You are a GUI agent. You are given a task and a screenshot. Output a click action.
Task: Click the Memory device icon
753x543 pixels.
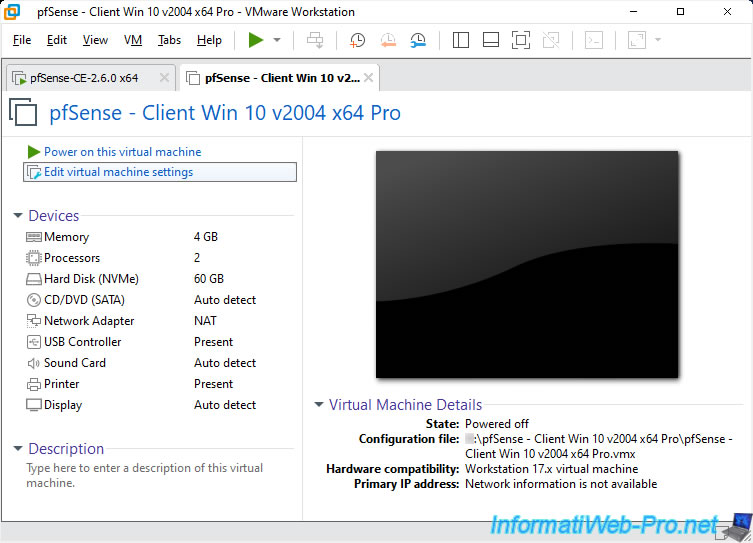click(34, 237)
